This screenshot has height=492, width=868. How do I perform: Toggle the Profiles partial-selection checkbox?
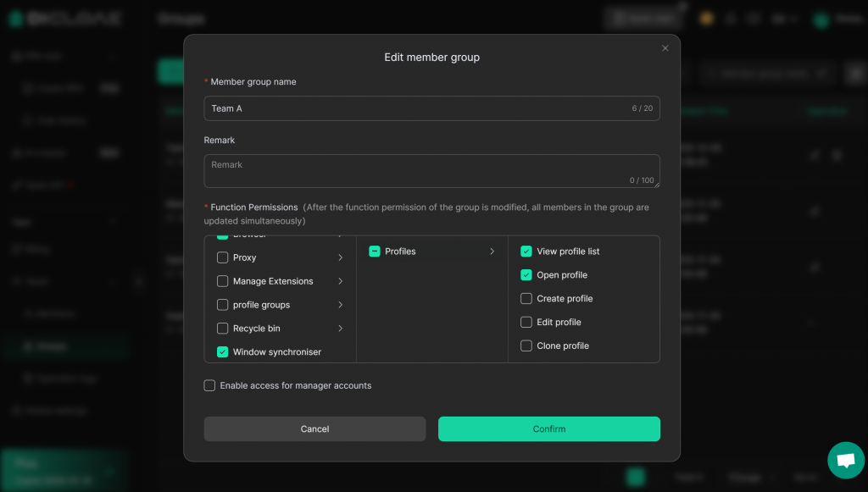point(375,252)
